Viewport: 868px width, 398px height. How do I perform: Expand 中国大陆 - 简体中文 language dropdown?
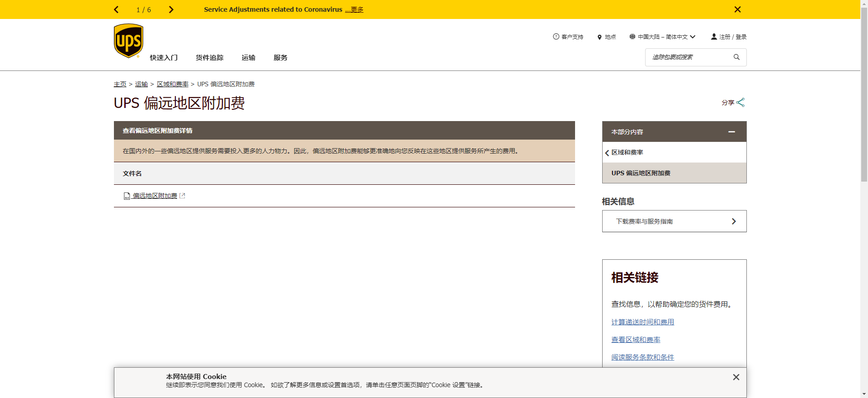coord(667,37)
